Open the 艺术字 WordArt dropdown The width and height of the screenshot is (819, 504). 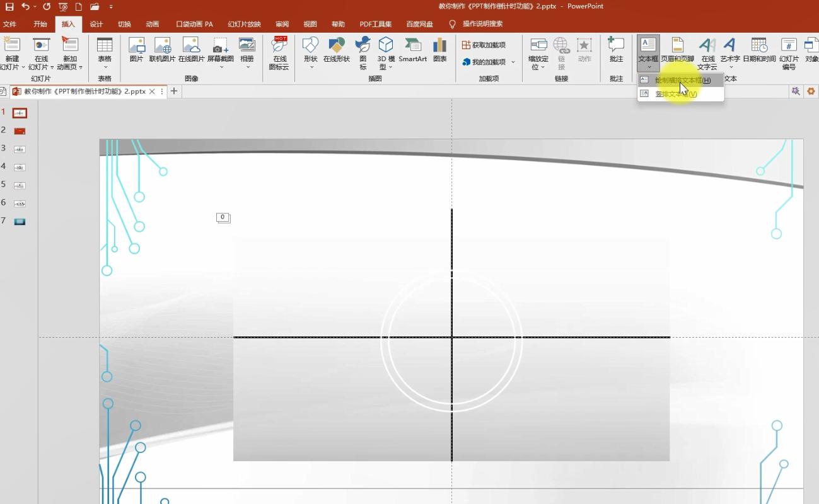tap(730, 67)
